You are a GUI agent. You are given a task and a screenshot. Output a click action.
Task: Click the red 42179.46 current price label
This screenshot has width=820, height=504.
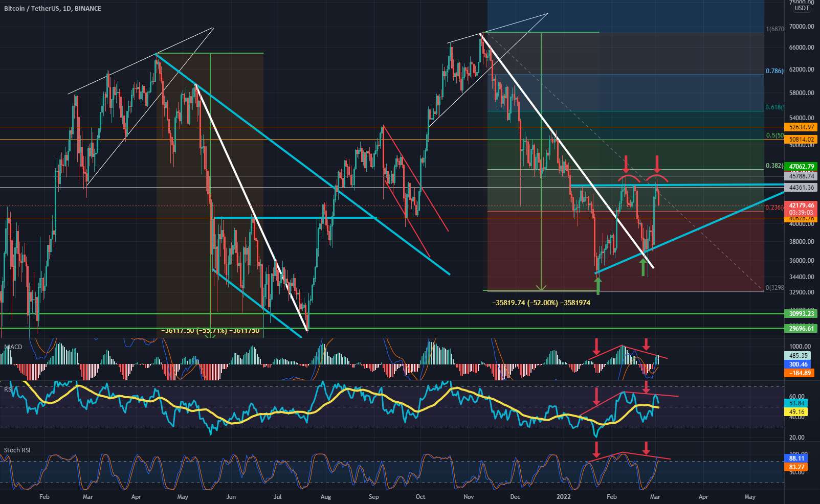[x=801, y=205]
